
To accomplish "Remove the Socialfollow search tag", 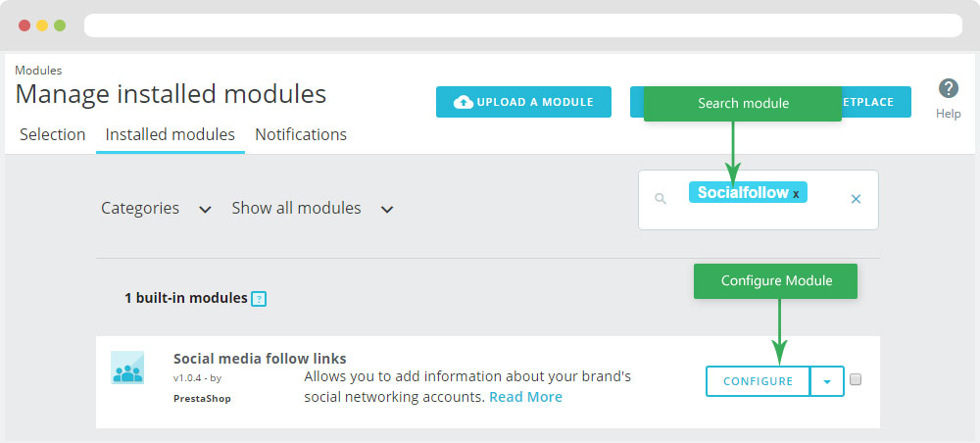I will click(x=796, y=194).
